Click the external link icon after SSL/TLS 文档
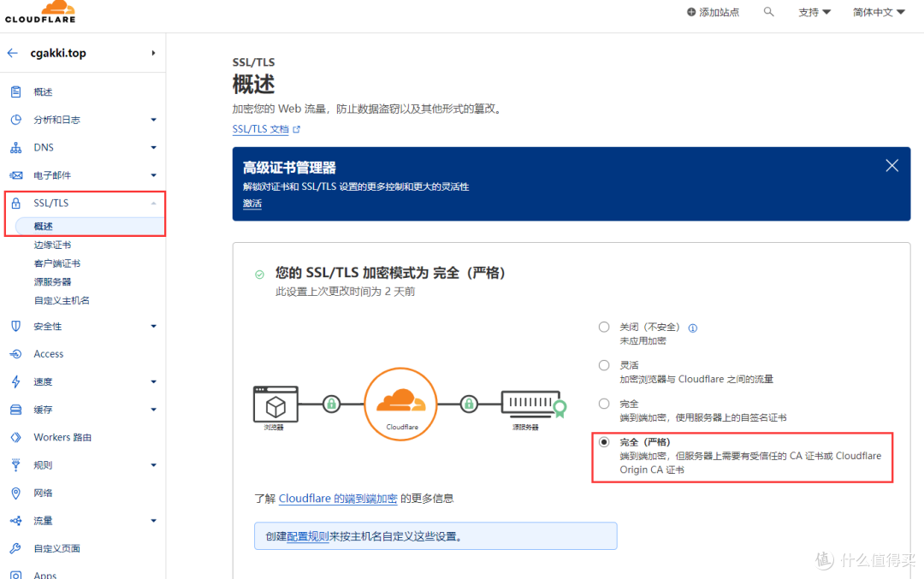This screenshot has height=579, width=924. pyautogui.click(x=296, y=129)
